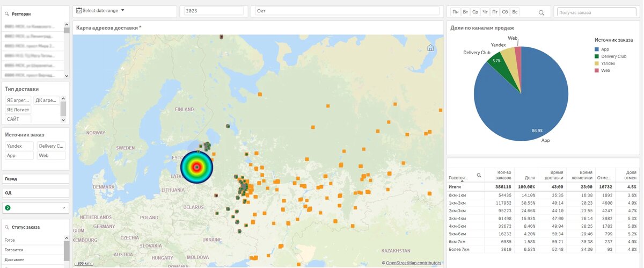Viewport: 644px width, 268px height.
Task: Click the Доли по каналам продаж chart title
Action: coord(482,27)
